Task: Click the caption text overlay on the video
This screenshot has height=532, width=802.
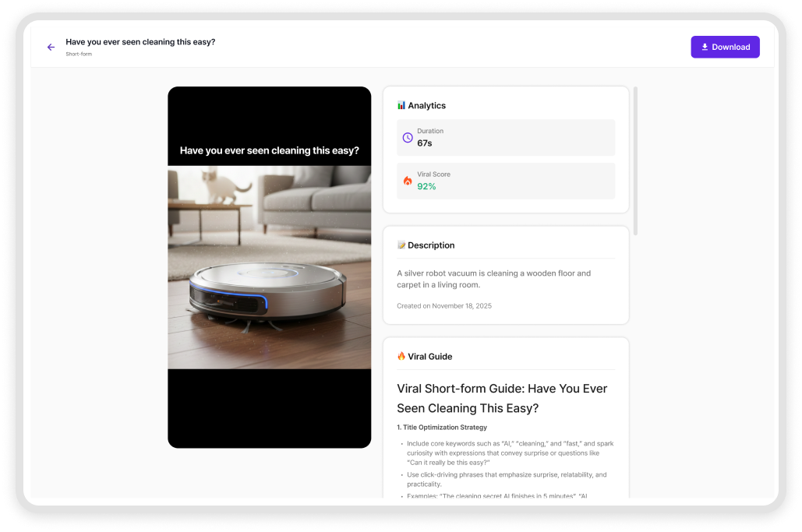Action: coord(269,151)
